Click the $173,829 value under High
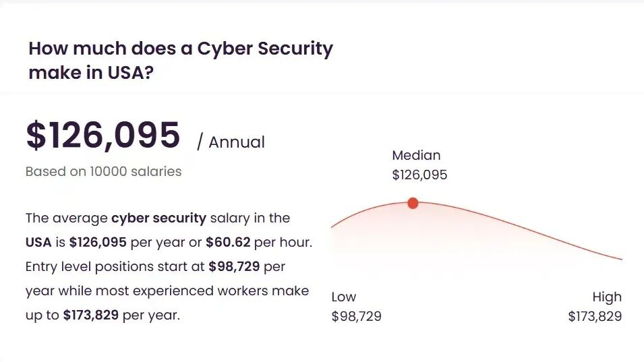The height and width of the screenshot is (362, 644). coord(595,316)
